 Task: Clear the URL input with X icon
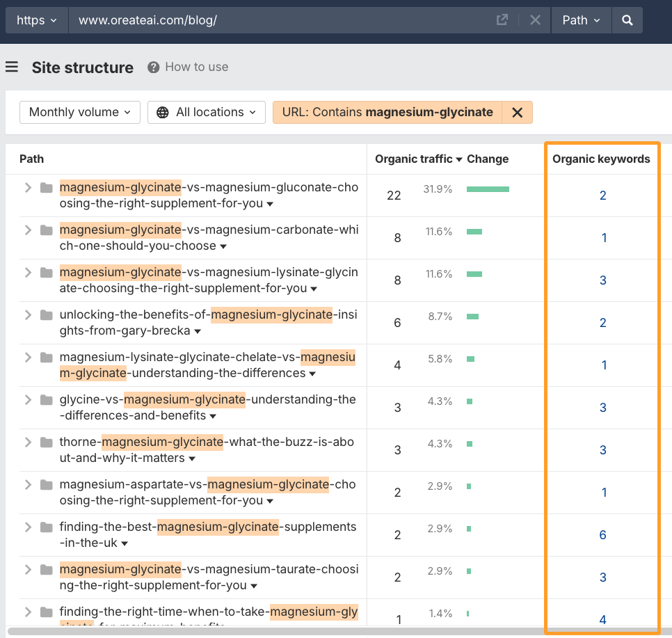[x=535, y=20]
